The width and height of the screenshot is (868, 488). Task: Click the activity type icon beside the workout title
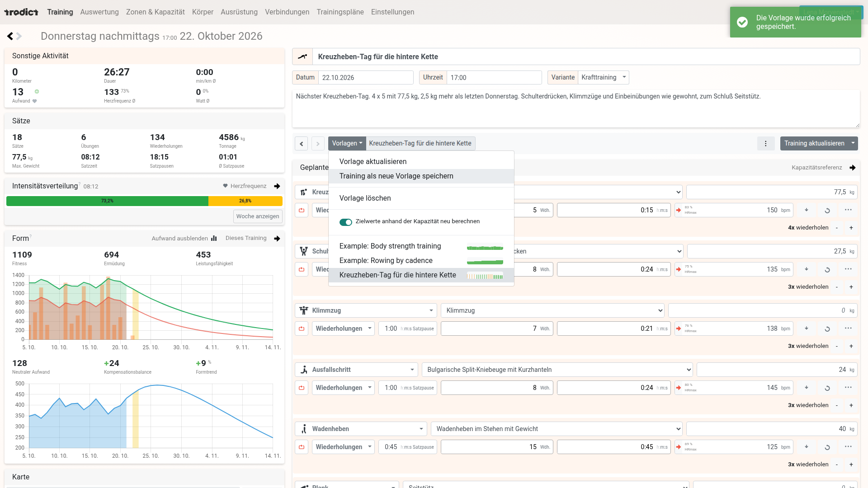302,57
